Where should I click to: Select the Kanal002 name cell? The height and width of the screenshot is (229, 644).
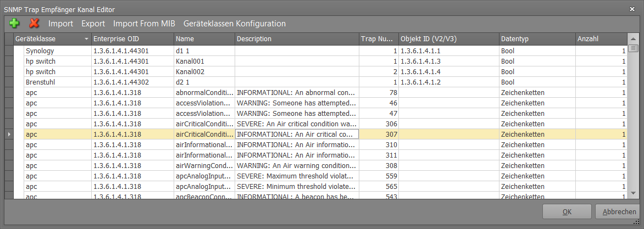[x=204, y=71]
